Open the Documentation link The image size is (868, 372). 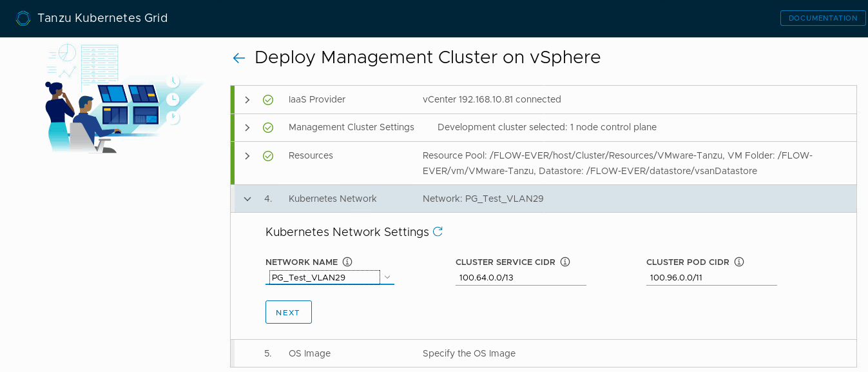823,18
